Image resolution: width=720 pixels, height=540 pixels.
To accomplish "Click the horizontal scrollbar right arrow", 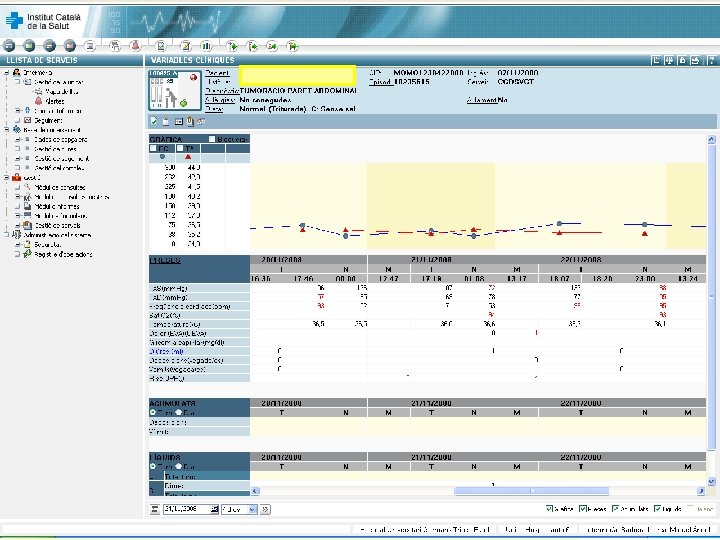I will point(701,491).
